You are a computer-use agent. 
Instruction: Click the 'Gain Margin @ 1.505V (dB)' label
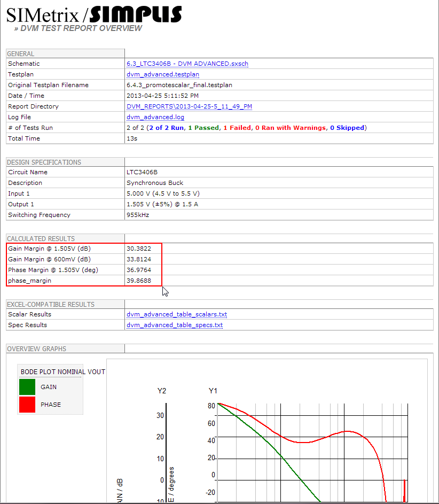50,249
